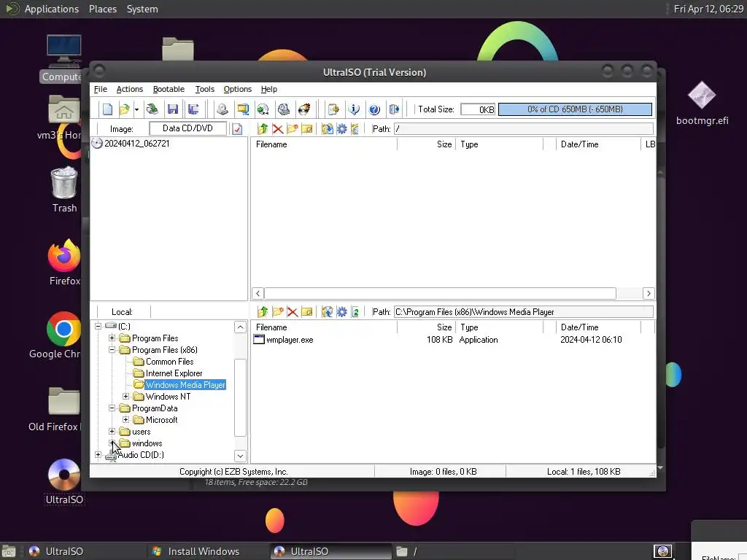Open the reopen dropdown arrow beside the Open icon
This screenshot has width=747, height=560.
point(136,109)
